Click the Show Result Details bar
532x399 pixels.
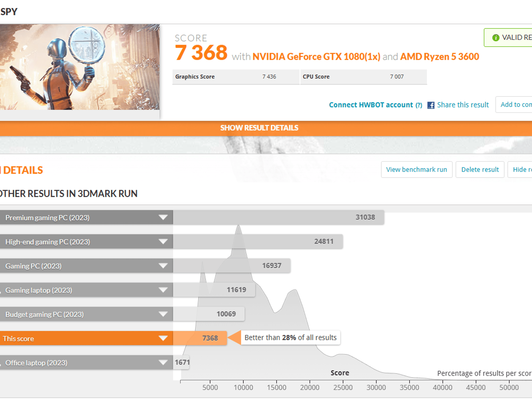pos(266,128)
